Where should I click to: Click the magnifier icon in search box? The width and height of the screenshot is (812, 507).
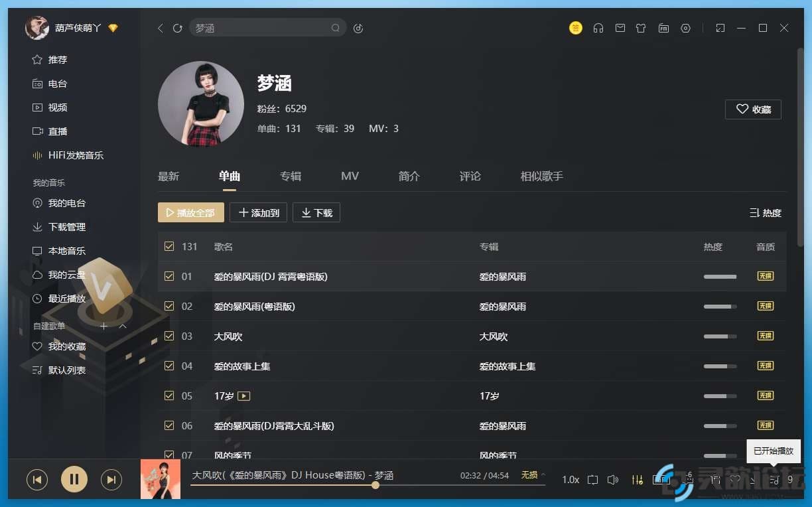tap(336, 28)
